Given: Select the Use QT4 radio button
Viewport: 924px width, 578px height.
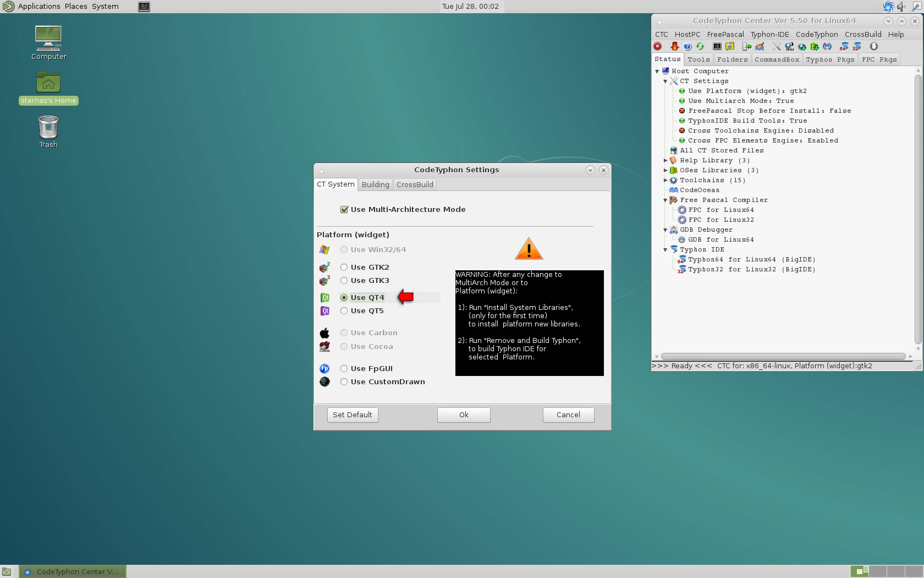Looking at the screenshot, I should coord(344,297).
